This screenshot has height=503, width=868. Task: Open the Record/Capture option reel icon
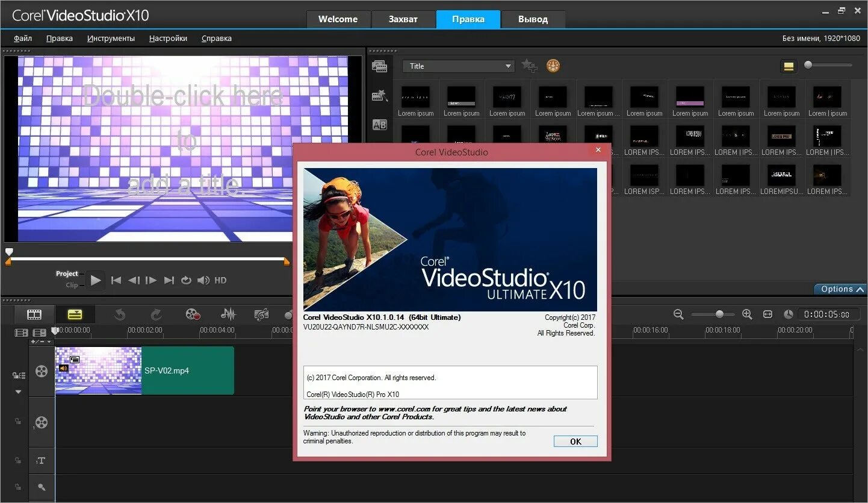click(193, 314)
